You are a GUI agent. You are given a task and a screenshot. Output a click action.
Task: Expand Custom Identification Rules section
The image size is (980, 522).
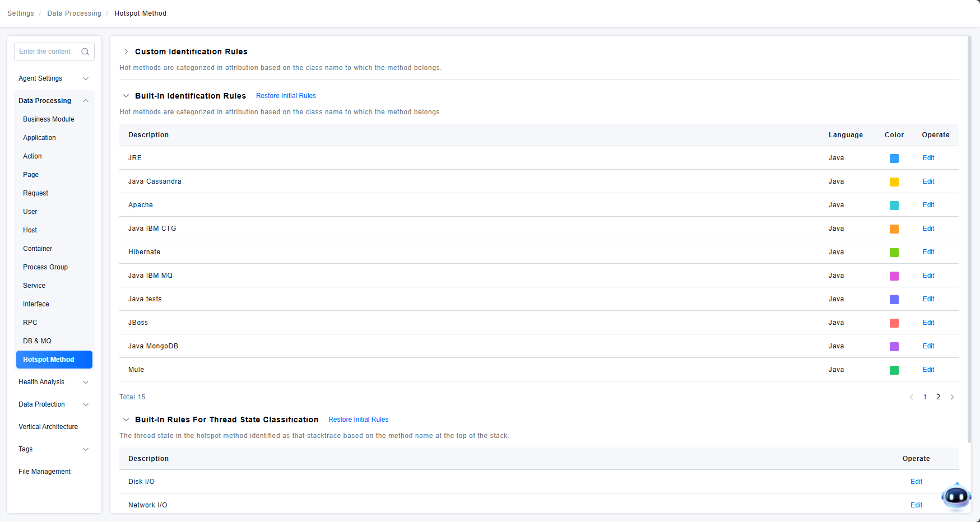(126, 52)
